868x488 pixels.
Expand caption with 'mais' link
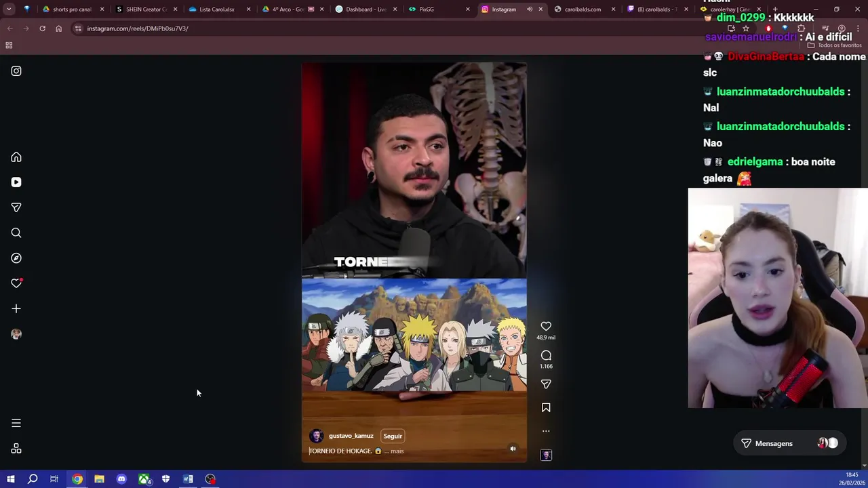click(x=397, y=451)
